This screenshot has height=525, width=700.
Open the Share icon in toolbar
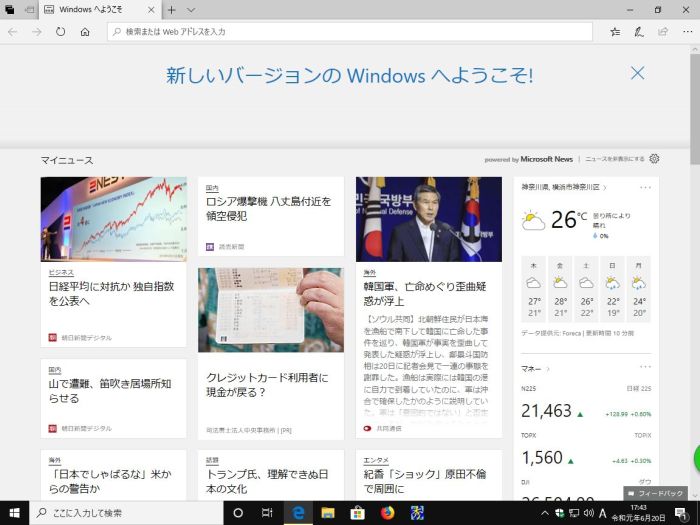tap(661, 32)
